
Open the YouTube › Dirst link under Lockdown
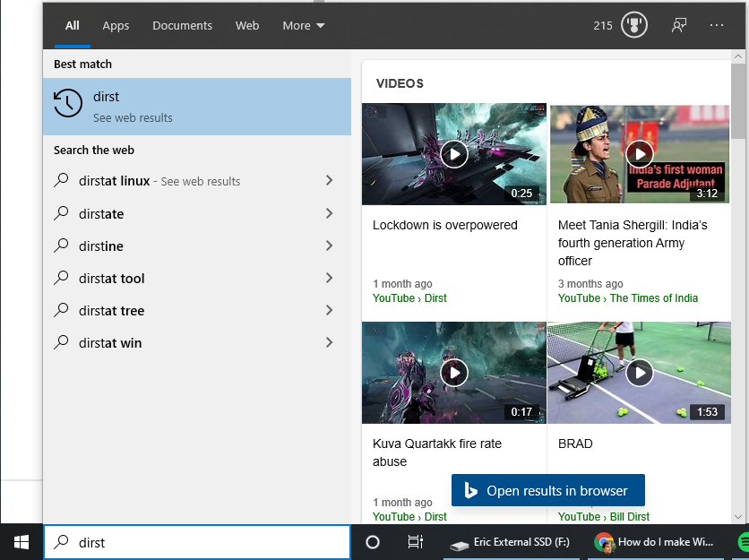tap(409, 298)
